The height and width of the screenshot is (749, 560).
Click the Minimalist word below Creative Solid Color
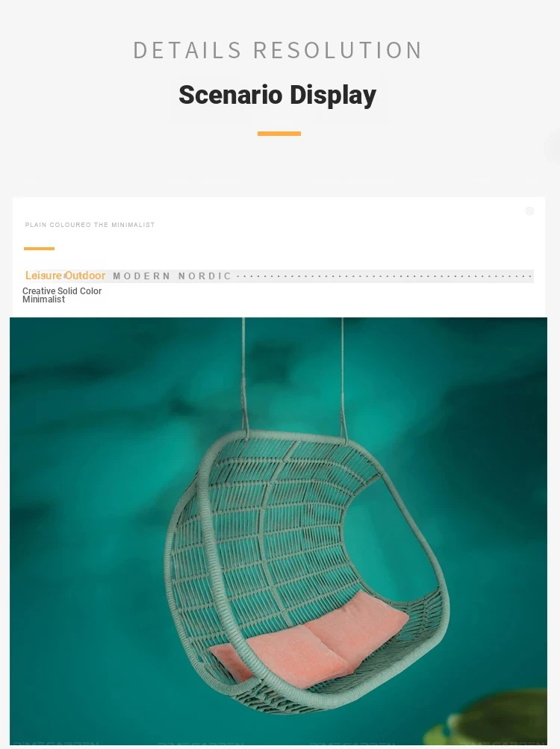coord(43,299)
